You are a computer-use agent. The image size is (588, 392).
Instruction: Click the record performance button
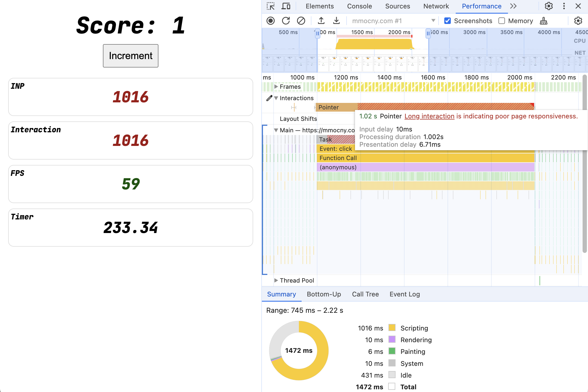point(271,21)
